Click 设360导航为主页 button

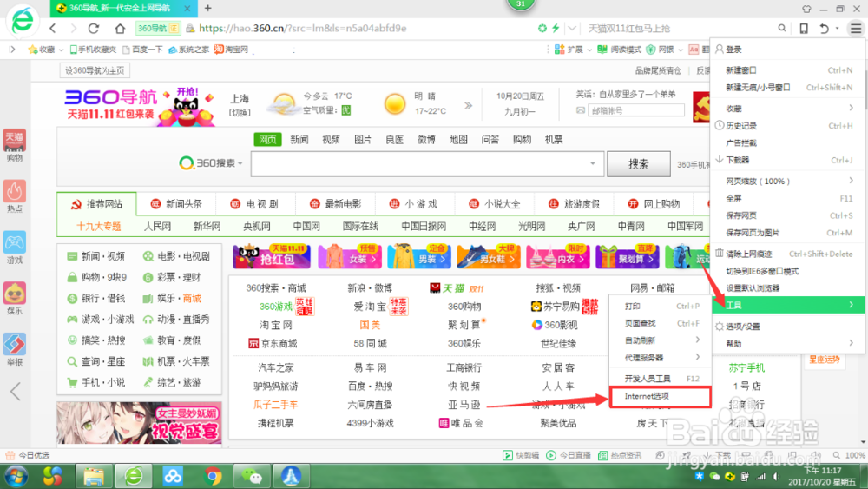click(x=95, y=70)
